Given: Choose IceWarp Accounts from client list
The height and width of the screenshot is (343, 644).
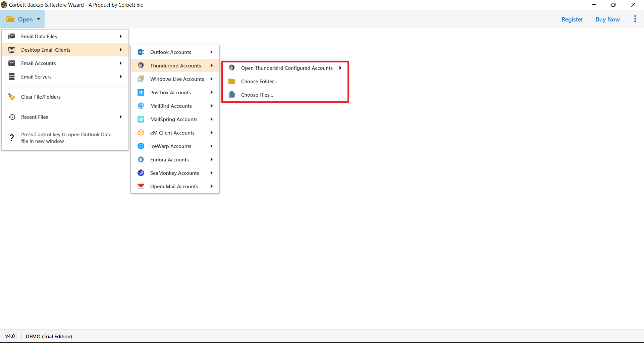Looking at the screenshot, I should [175, 146].
